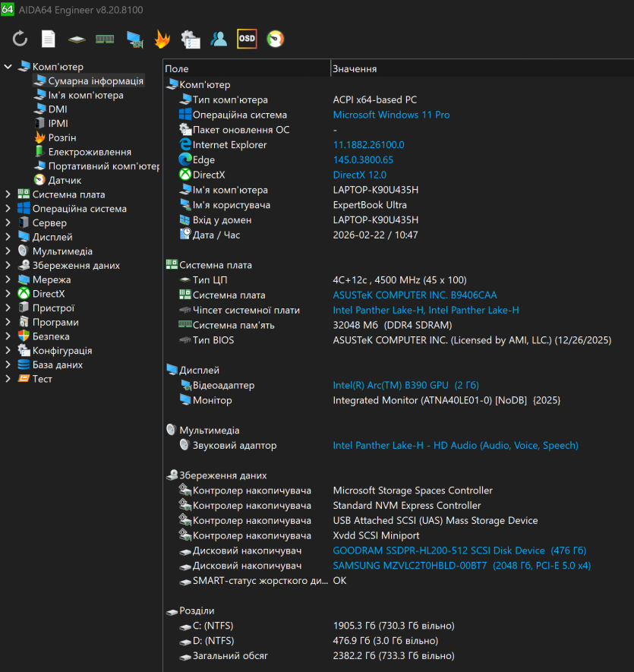Click the user accounts toolbar icon
This screenshot has height=672, width=634.
coord(219,39)
